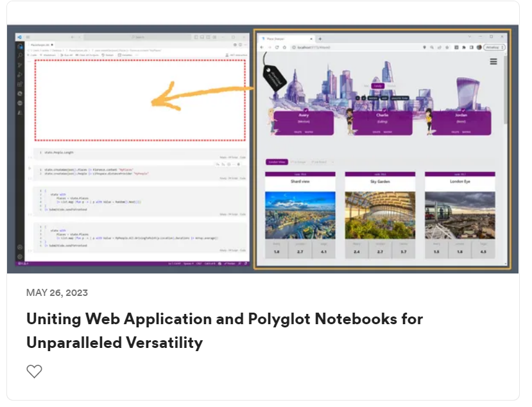
Task: Open the Source Control view
Action: click(19, 65)
